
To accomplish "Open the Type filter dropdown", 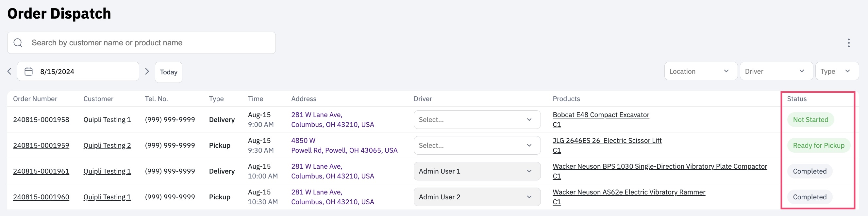I will point(837,71).
